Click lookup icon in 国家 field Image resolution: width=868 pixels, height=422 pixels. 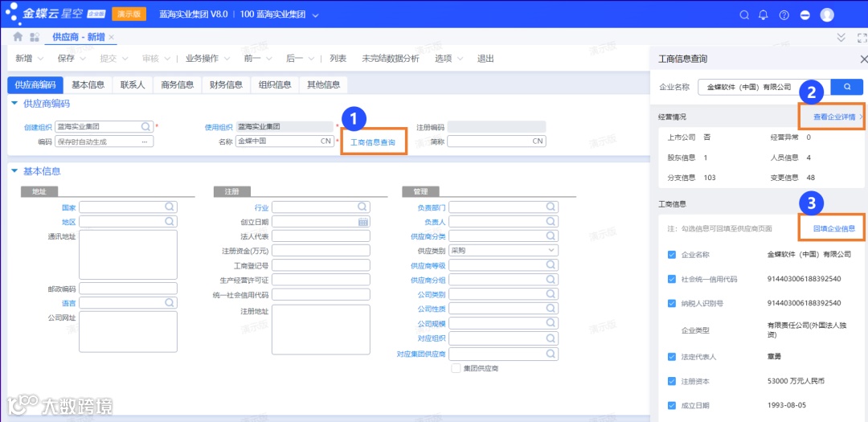point(170,207)
